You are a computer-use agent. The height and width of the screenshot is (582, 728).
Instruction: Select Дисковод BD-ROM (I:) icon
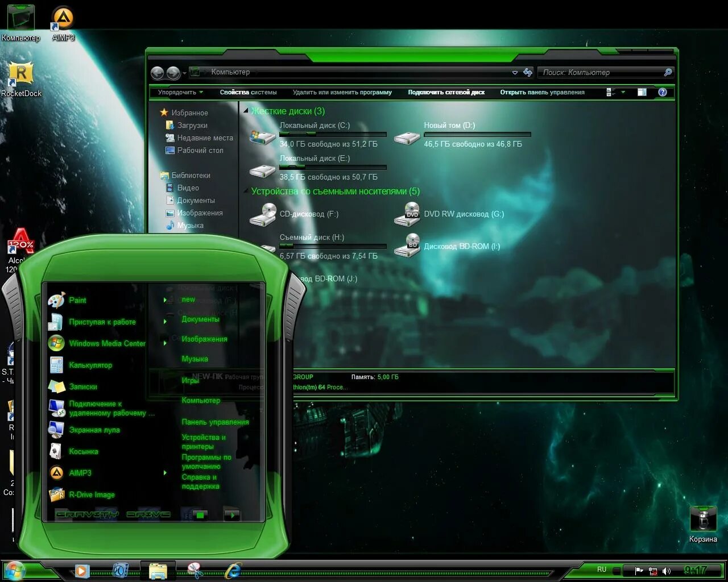[x=407, y=246]
